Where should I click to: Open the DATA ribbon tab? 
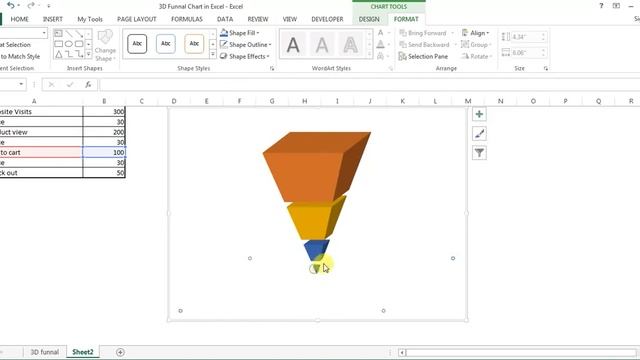click(225, 19)
